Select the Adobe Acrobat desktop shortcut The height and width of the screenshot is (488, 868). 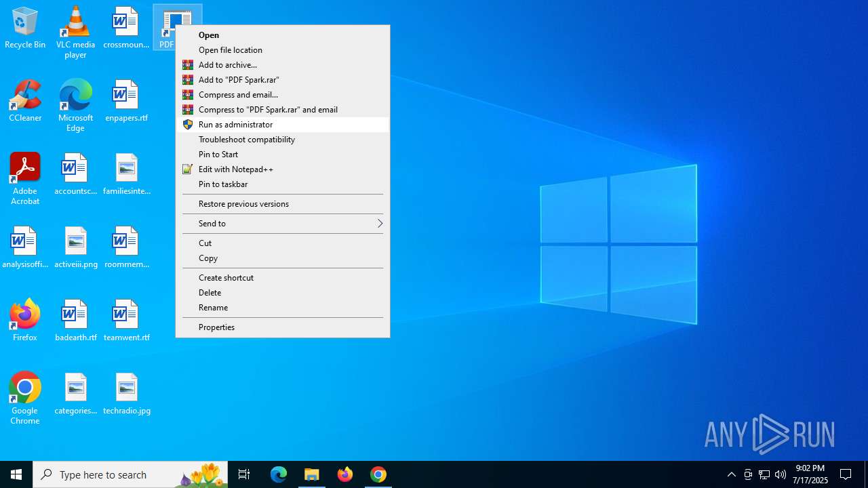[25, 179]
